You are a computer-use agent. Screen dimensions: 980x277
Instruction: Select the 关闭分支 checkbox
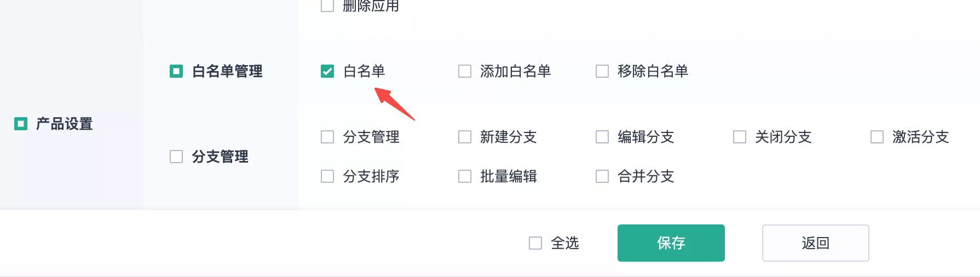(x=740, y=137)
